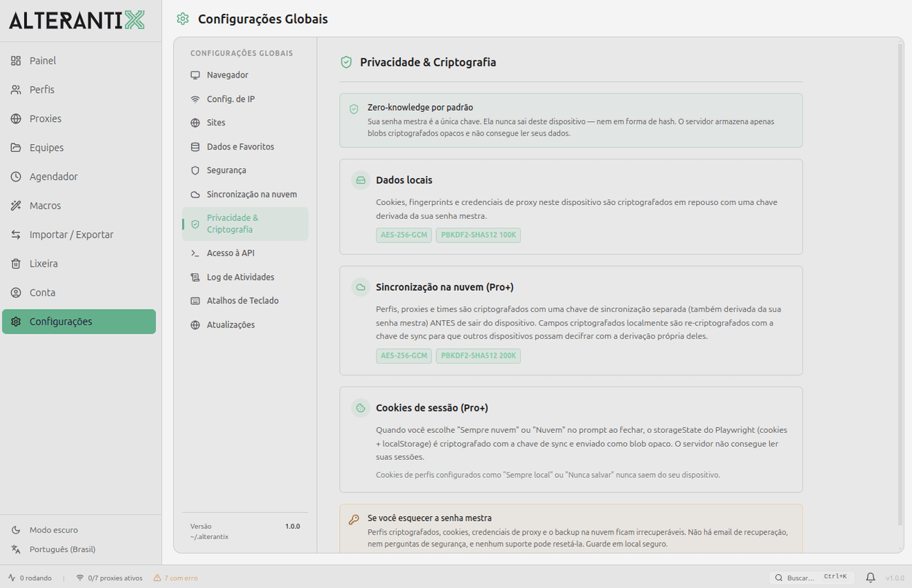Screen dimensions: 912x588
Task: Click the Atualizações globe icon
Action: point(195,325)
